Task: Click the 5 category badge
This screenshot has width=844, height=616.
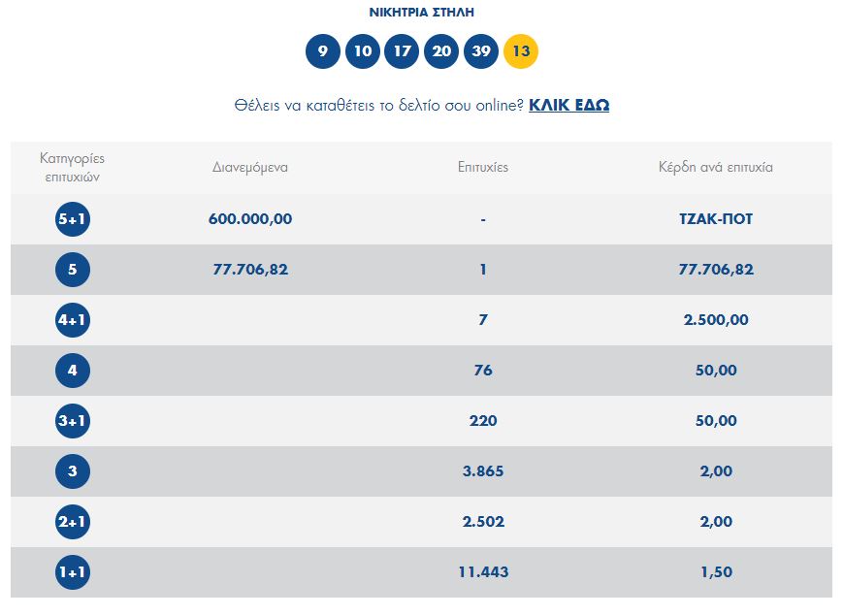Action: coord(73,270)
